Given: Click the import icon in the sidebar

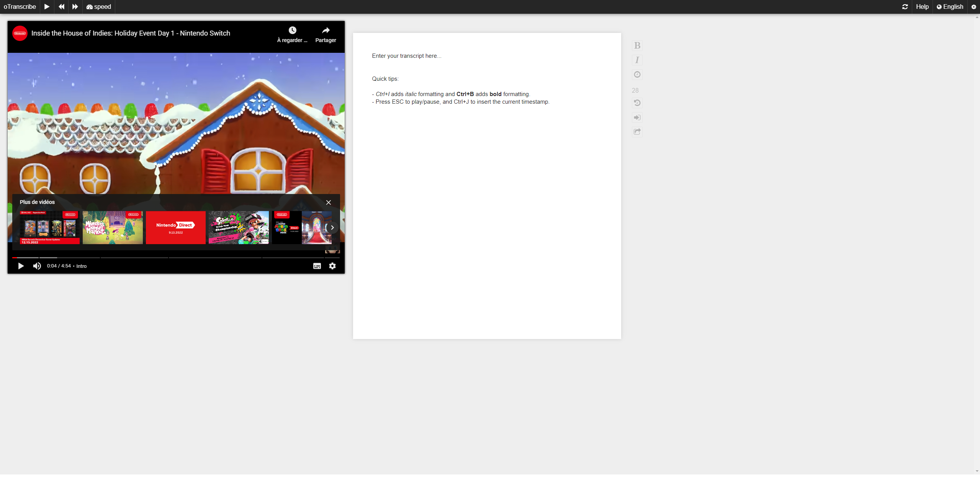Looking at the screenshot, I should [637, 117].
